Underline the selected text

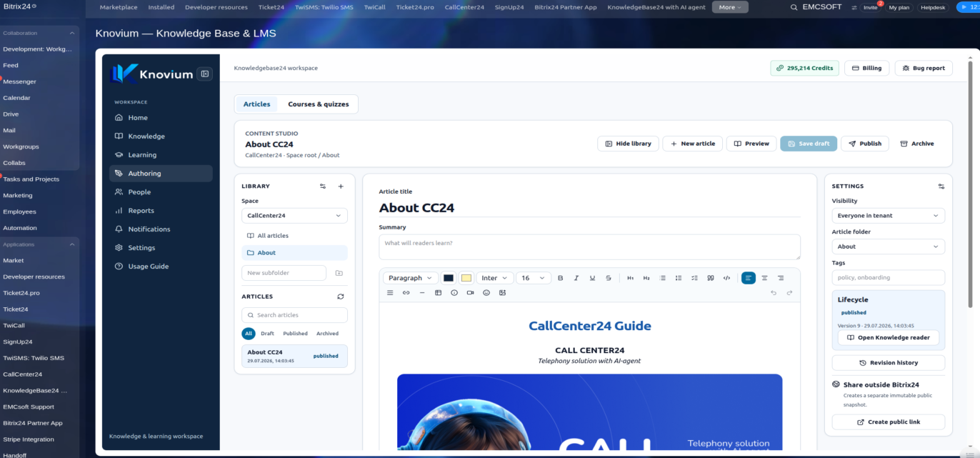pos(592,278)
